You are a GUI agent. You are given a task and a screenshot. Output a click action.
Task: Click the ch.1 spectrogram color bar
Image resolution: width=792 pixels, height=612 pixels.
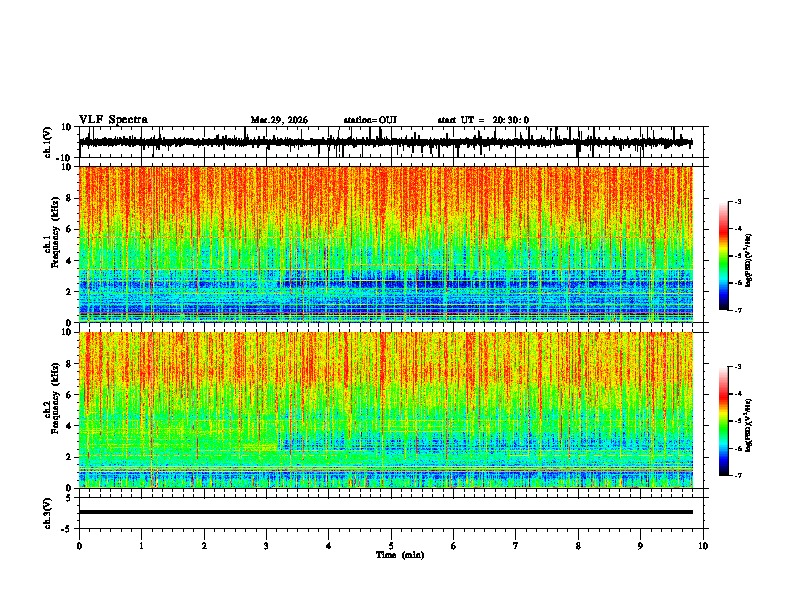tap(723, 256)
